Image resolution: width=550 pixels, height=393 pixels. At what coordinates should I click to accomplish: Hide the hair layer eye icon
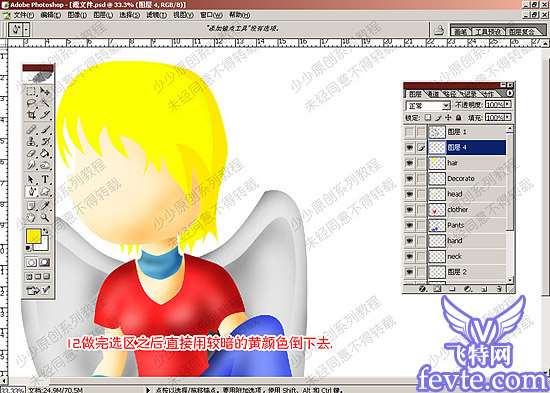(409, 163)
